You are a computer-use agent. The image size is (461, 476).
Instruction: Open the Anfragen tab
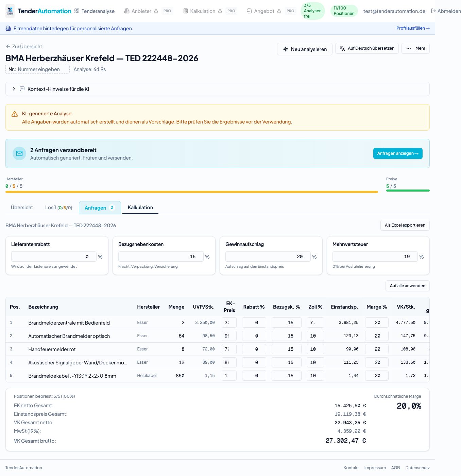pyautogui.click(x=100, y=208)
